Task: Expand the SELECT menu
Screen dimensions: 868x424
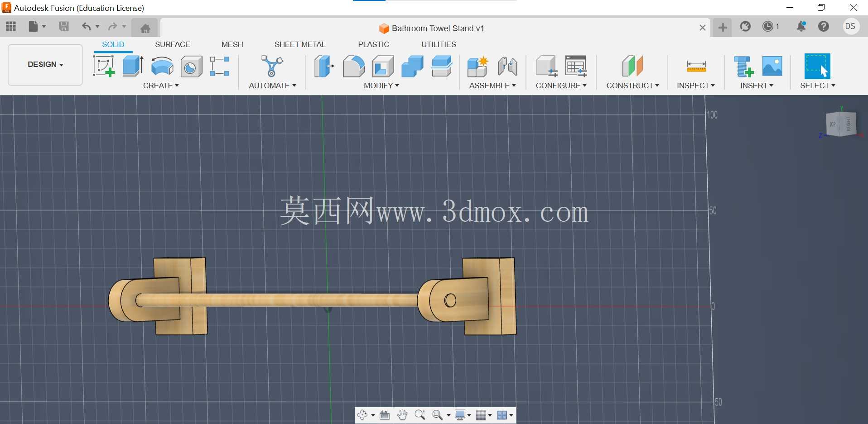Action: coord(817,86)
